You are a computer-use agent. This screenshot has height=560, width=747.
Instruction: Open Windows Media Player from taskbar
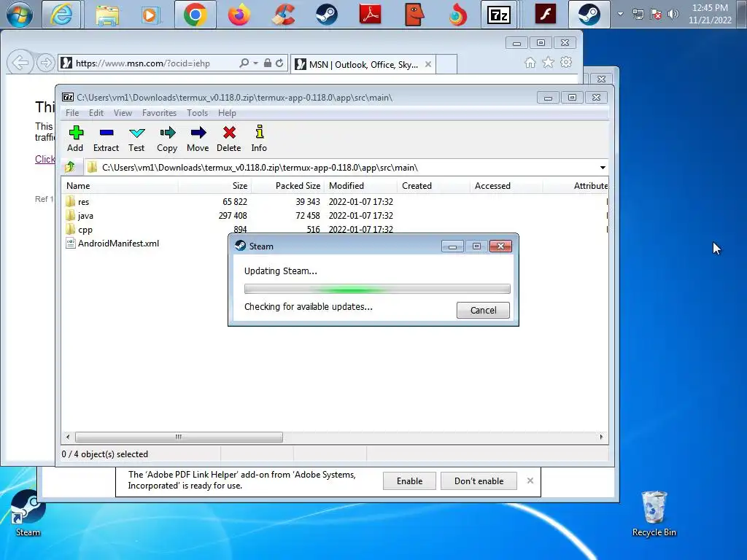150,15
